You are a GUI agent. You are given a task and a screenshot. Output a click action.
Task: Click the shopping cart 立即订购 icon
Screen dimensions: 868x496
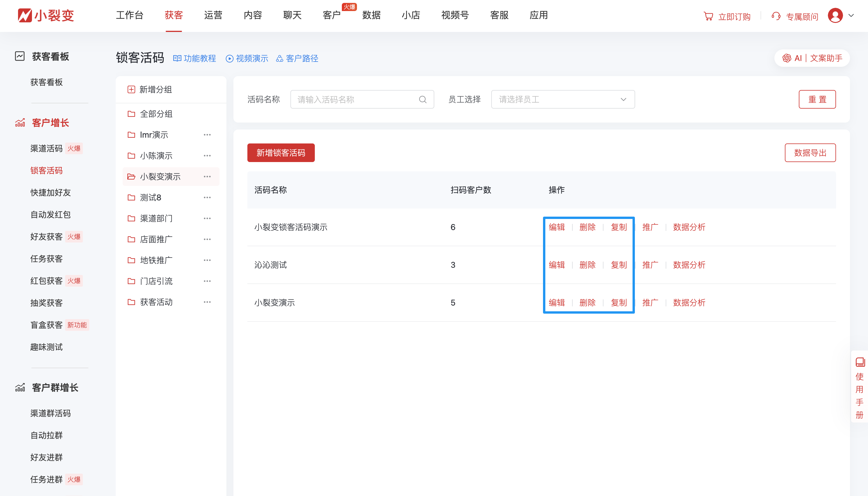[x=708, y=16]
